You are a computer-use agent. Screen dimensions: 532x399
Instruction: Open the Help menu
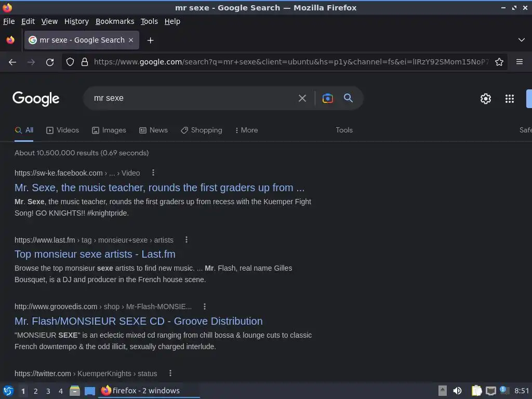click(172, 21)
